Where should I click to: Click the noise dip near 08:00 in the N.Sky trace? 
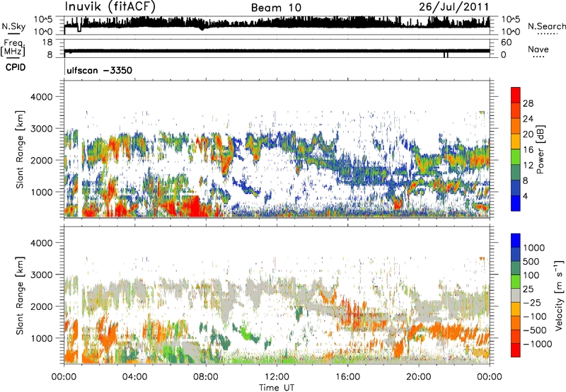pyautogui.click(x=202, y=28)
